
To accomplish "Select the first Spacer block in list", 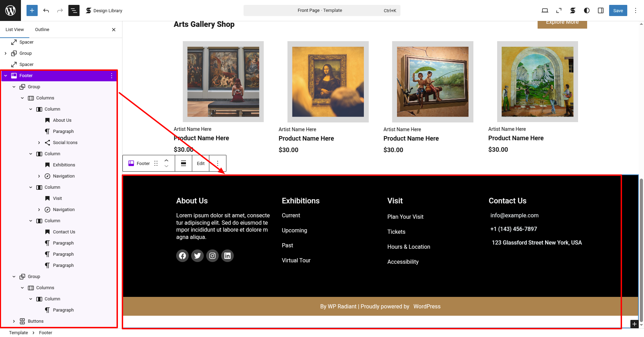I will (27, 42).
